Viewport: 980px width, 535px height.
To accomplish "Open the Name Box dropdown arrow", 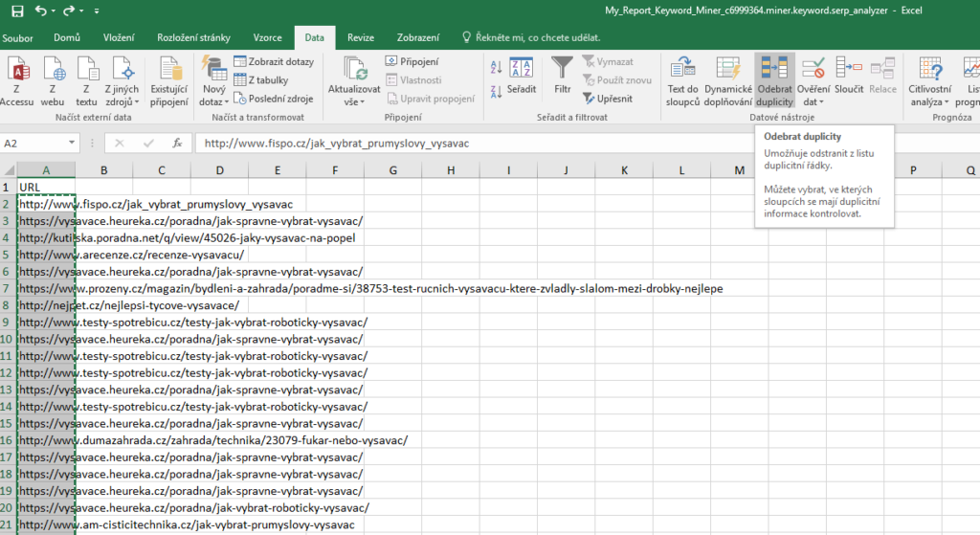I will 71,144.
